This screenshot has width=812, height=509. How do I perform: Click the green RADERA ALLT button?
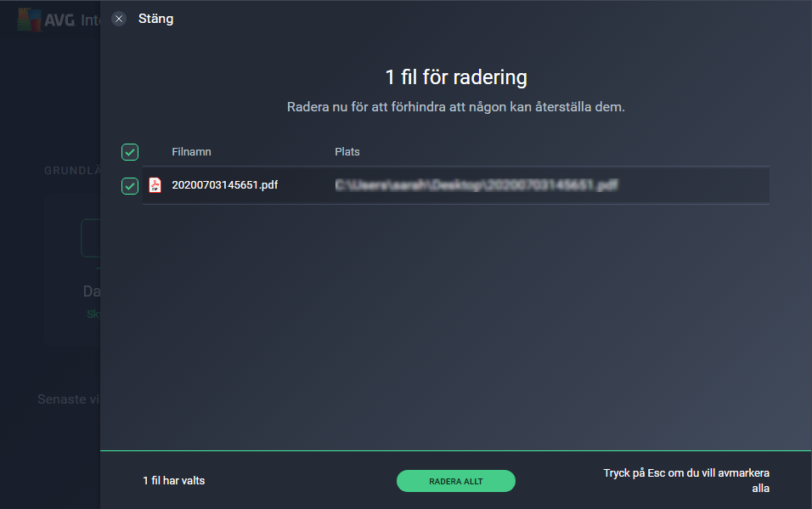[x=456, y=481]
